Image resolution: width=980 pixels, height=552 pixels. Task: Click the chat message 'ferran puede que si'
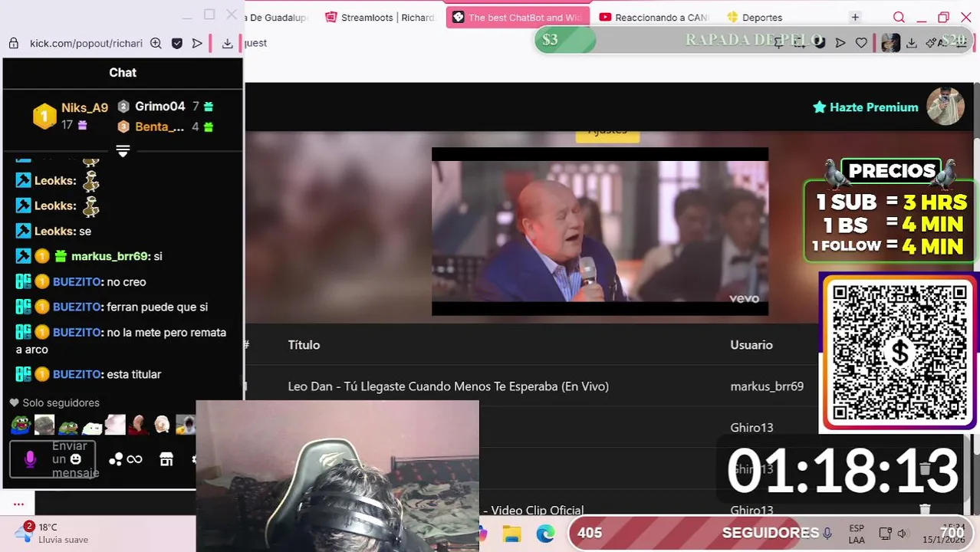pyautogui.click(x=157, y=307)
